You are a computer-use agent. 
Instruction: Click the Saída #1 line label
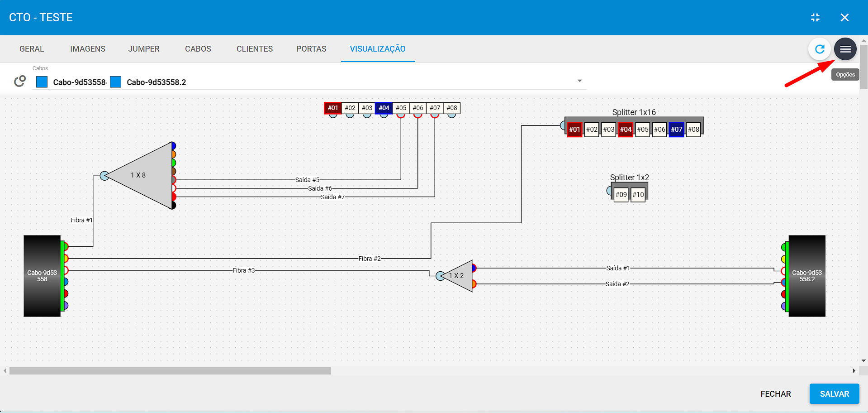coord(618,268)
